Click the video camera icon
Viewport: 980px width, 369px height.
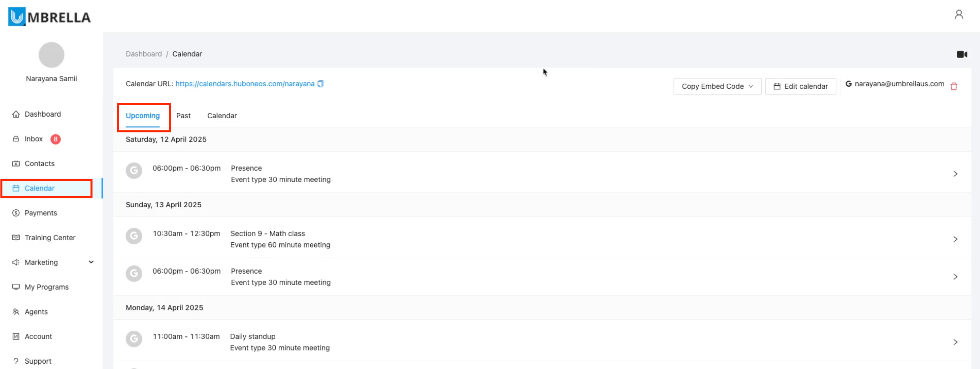961,54
